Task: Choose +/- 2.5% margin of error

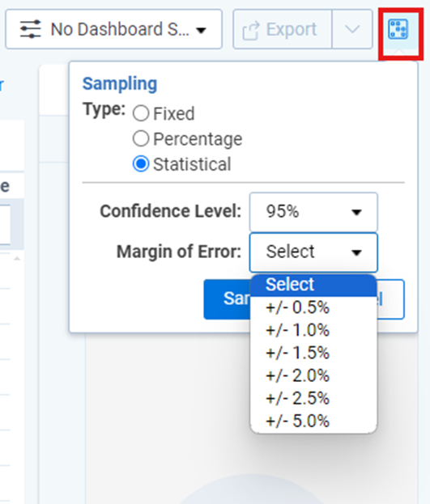Action: tap(313, 398)
